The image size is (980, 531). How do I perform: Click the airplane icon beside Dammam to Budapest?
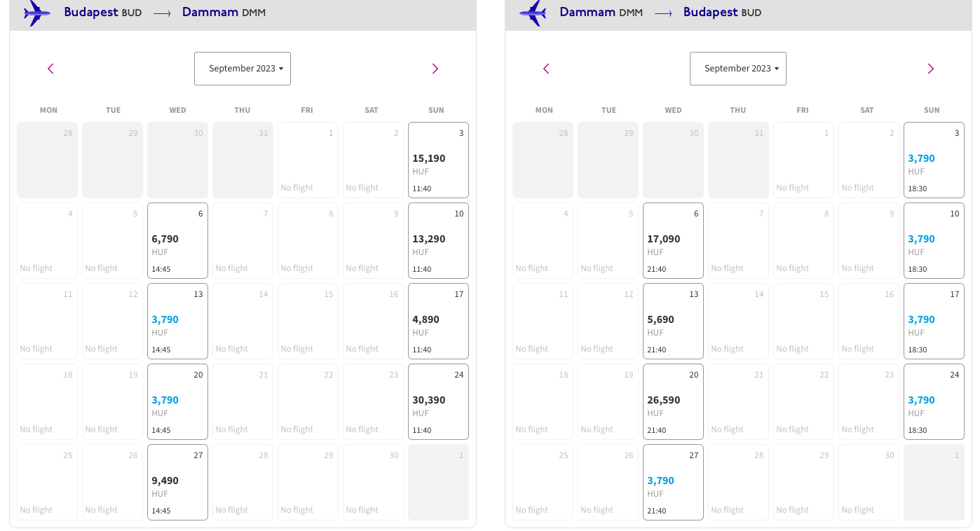[x=533, y=13]
